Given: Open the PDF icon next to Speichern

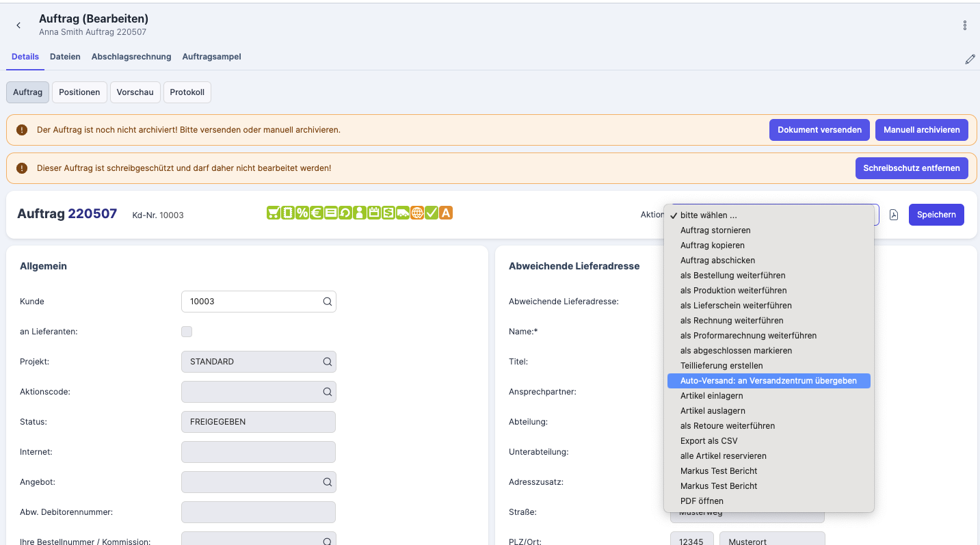Looking at the screenshot, I should pyautogui.click(x=893, y=215).
